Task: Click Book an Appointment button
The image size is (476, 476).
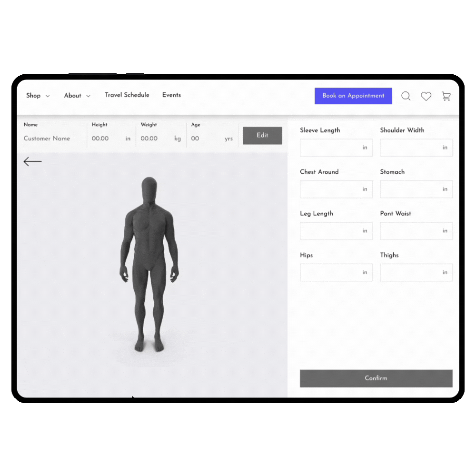Action: (353, 96)
